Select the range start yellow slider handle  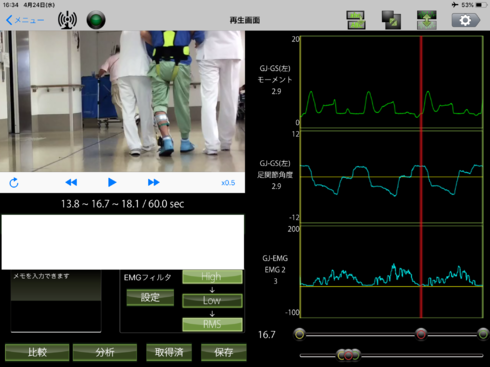(300, 334)
